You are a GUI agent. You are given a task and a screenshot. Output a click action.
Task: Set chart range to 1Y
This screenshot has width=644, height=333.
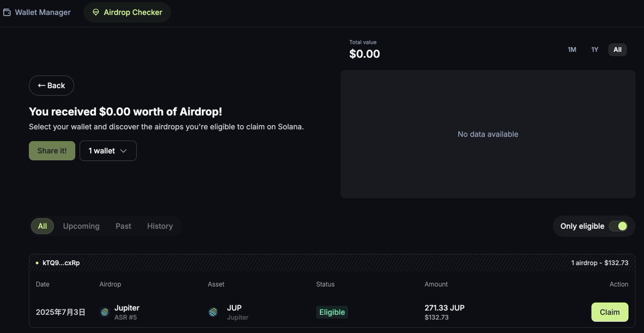click(x=595, y=49)
